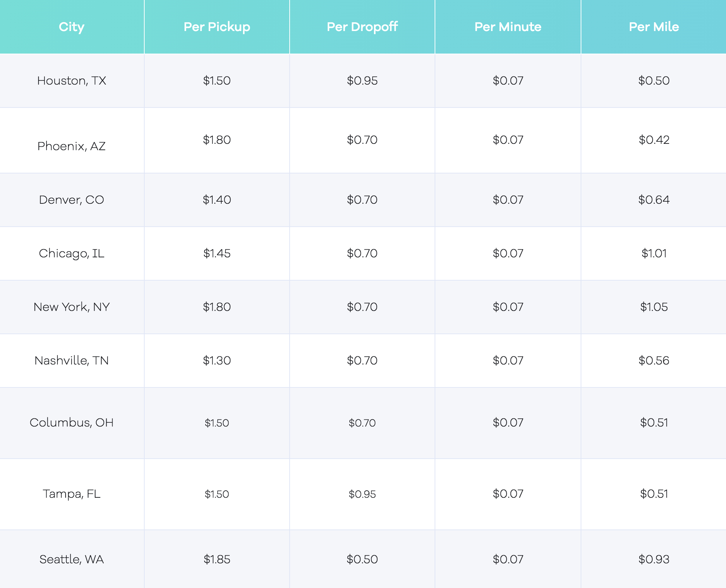This screenshot has height=588, width=726.
Task: Click Houston's $1.50 per pickup value
Action: [217, 81]
